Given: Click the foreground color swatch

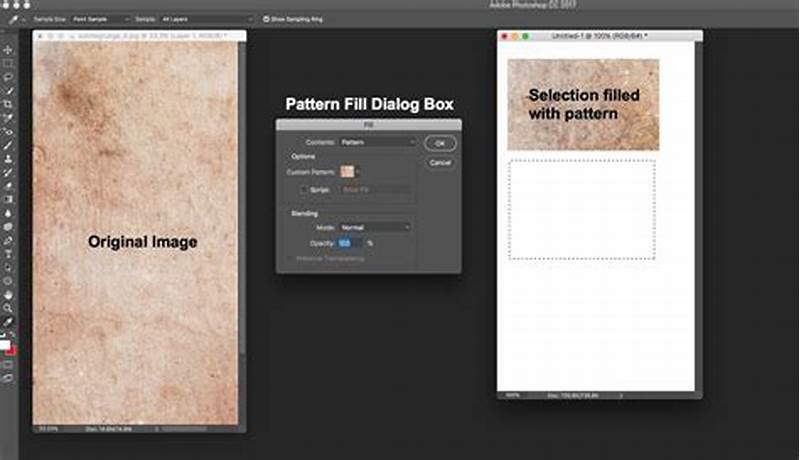Looking at the screenshot, I should [5, 345].
